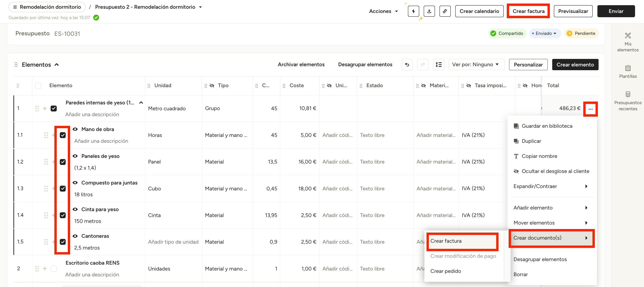Check the Escritorio caoba RENS checkbox
The width and height of the screenshot is (644, 287).
click(53, 268)
